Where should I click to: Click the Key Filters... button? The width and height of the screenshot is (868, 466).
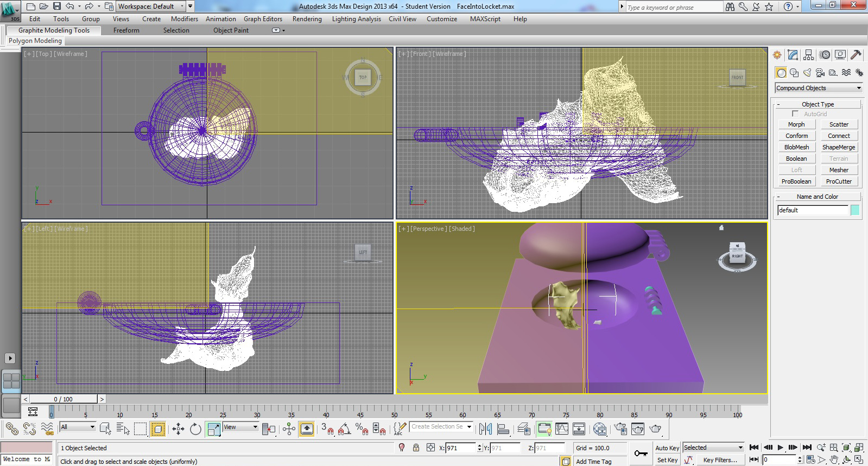pos(720,460)
